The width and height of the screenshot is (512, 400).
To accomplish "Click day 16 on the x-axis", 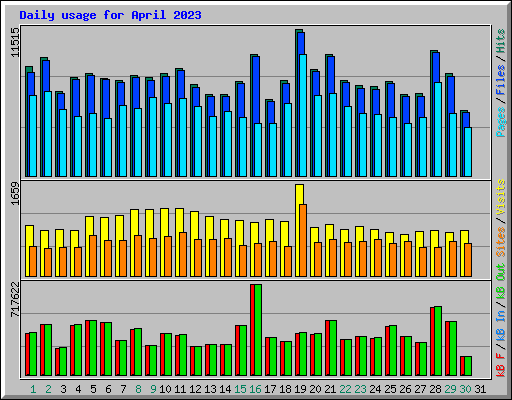I will (x=255, y=389).
